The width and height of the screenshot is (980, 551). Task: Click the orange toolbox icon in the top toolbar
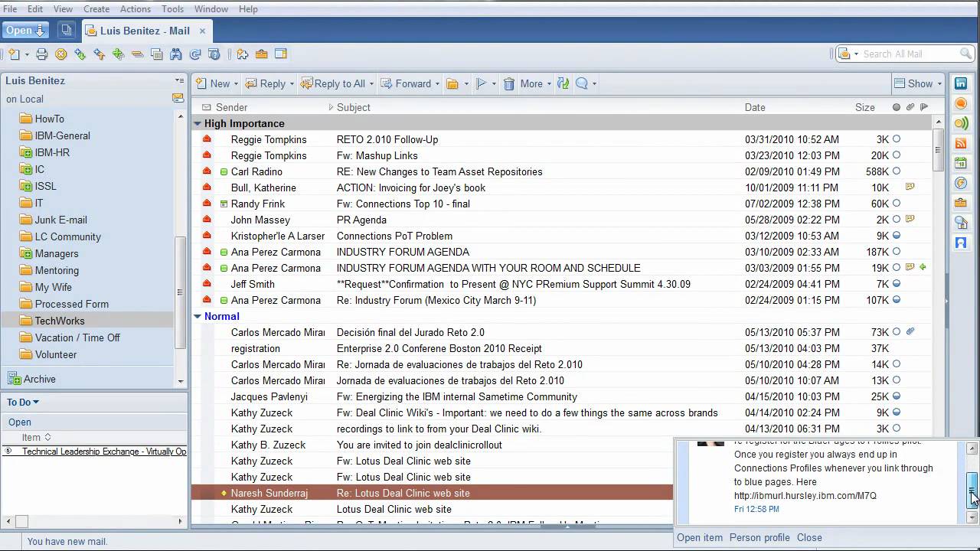coord(262,54)
